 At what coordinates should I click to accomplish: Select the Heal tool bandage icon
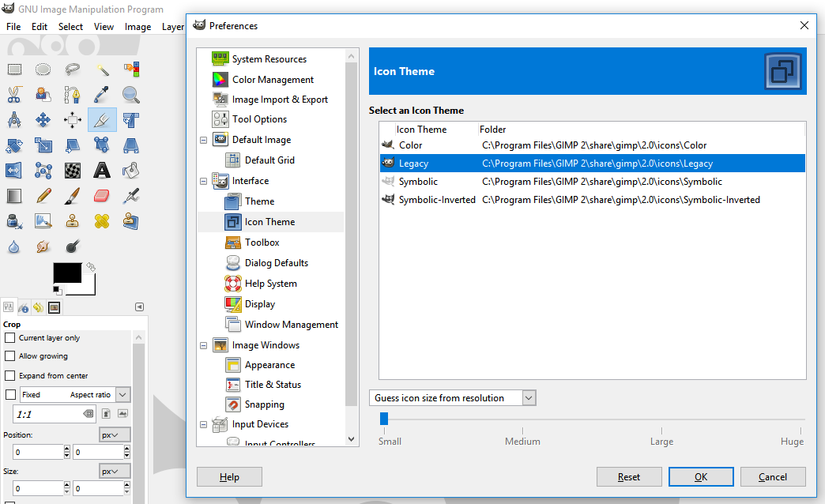pyautogui.click(x=102, y=221)
